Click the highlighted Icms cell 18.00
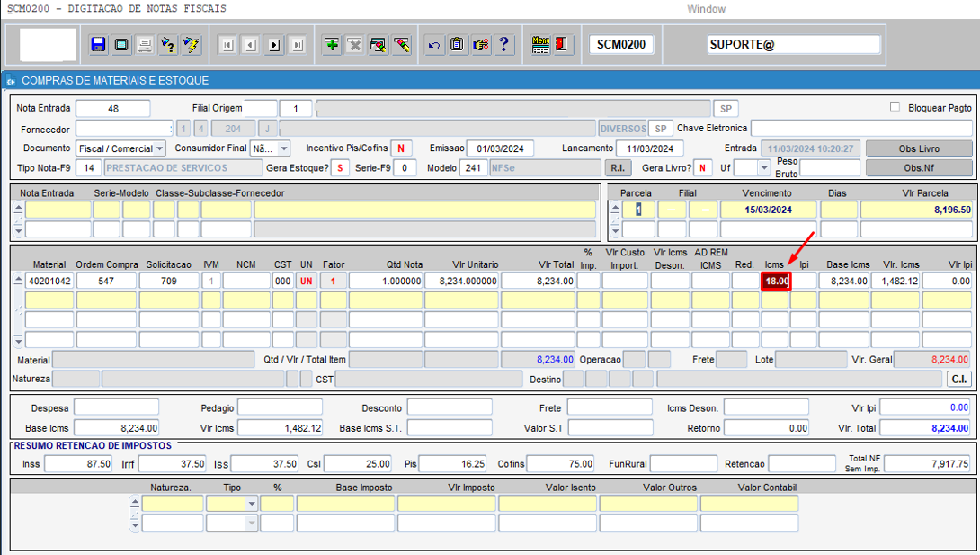The image size is (980, 555). click(x=776, y=281)
